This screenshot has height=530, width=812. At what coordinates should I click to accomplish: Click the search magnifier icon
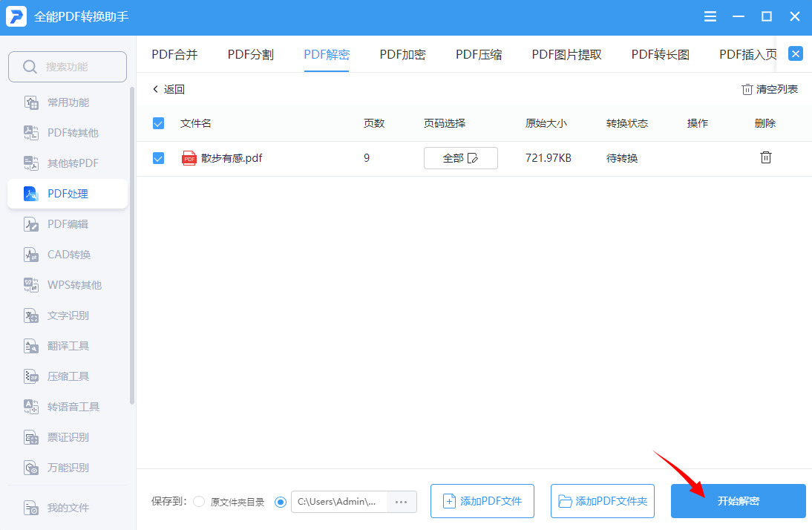[x=30, y=67]
